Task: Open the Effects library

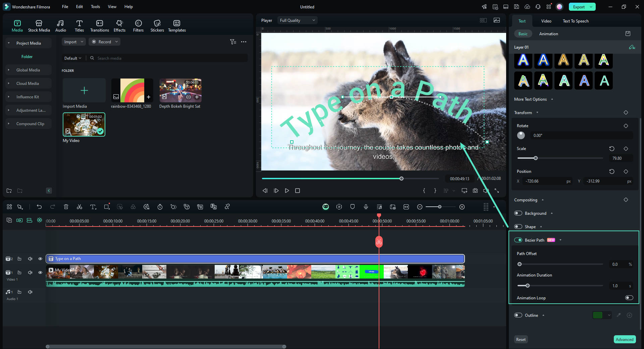Action: pos(119,26)
